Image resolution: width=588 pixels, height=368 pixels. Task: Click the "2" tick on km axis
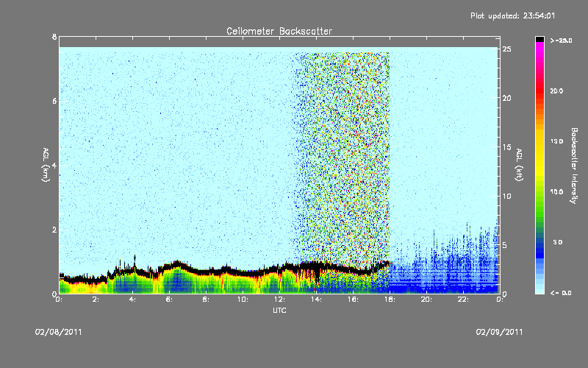point(54,230)
